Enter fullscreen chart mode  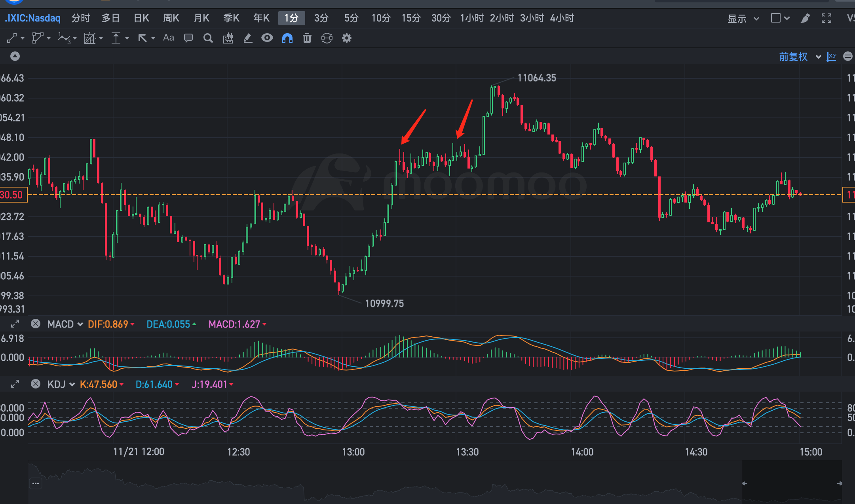(x=826, y=18)
